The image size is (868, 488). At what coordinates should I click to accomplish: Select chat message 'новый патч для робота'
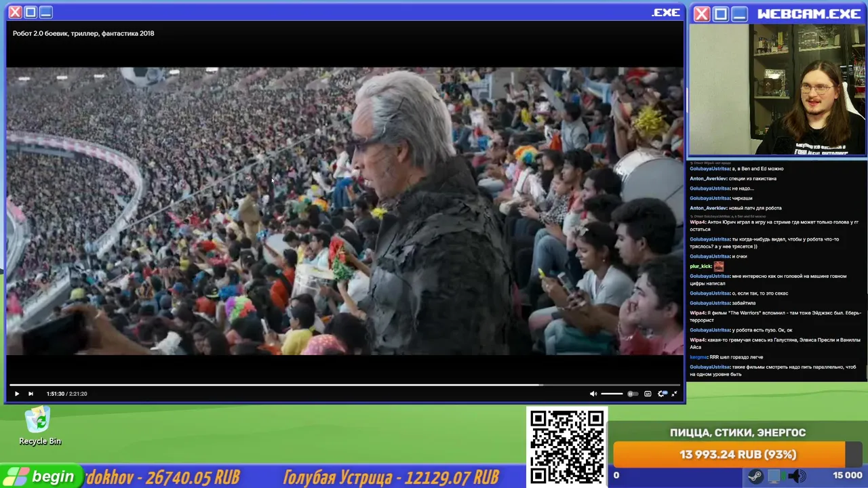click(x=755, y=208)
